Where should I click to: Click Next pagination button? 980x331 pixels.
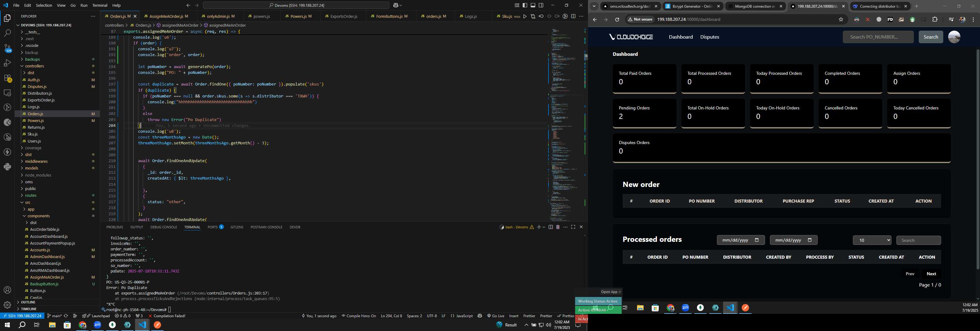pos(931,274)
